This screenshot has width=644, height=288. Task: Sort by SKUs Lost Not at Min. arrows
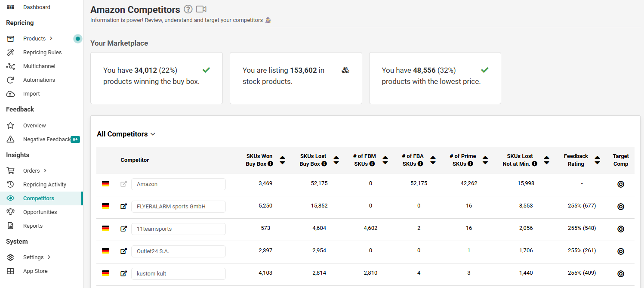pyautogui.click(x=546, y=160)
